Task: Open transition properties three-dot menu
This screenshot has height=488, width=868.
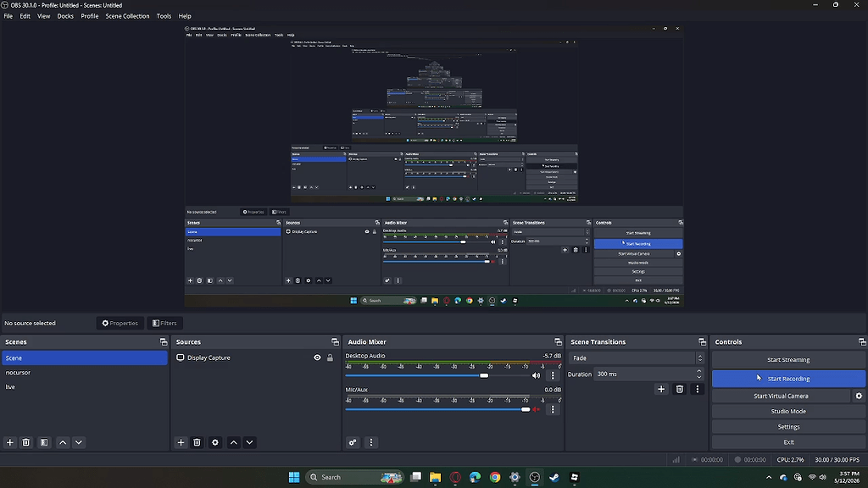Action: tap(697, 390)
